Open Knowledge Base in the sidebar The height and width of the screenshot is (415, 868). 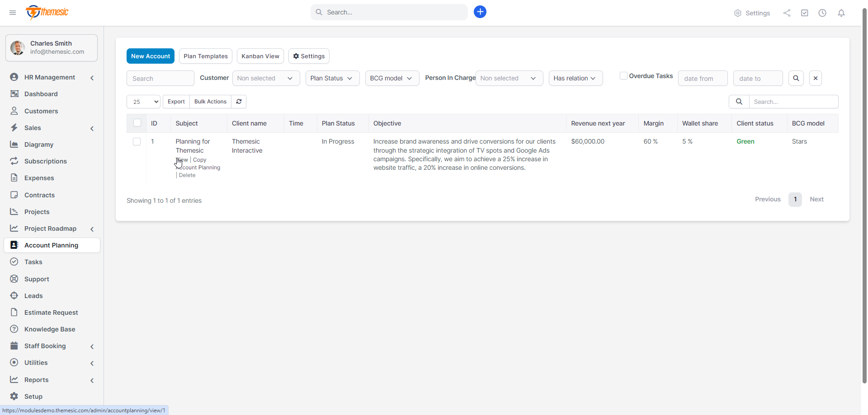(50, 329)
